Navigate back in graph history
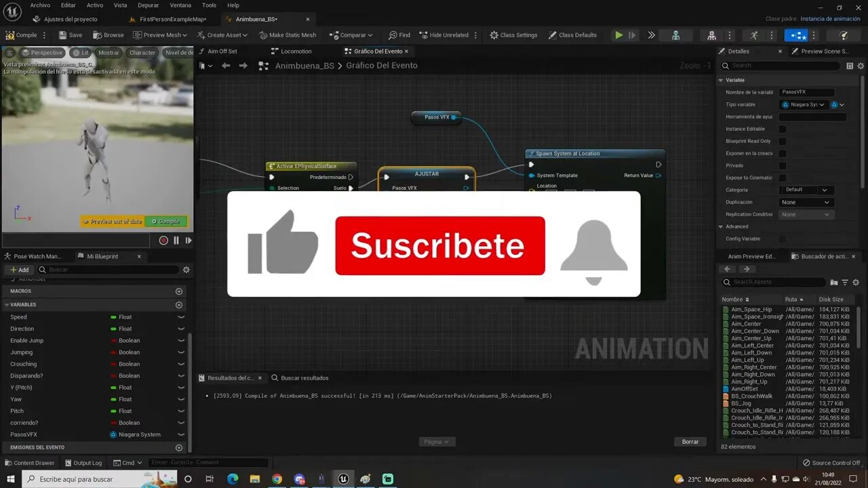Screen dimensions: 868x488 click(x=226, y=66)
